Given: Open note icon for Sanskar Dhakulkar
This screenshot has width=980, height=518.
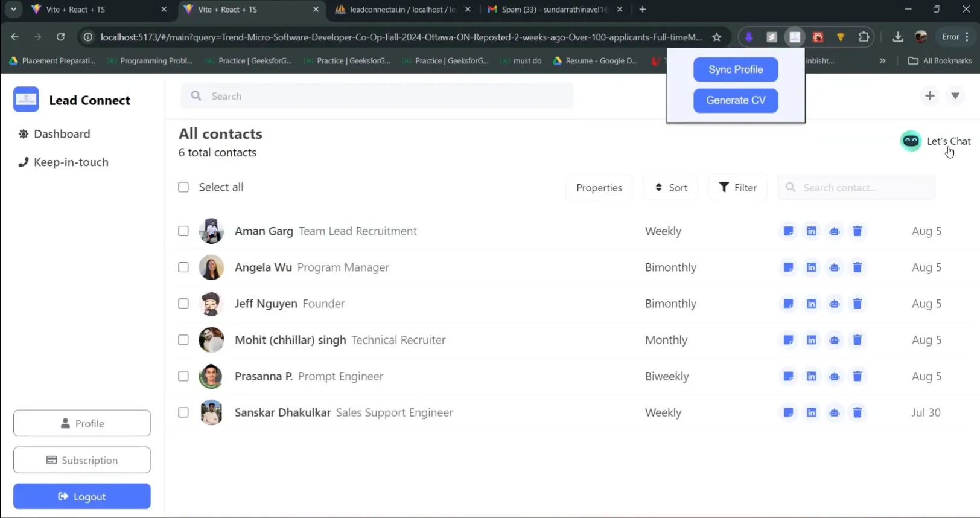Looking at the screenshot, I should [788, 412].
